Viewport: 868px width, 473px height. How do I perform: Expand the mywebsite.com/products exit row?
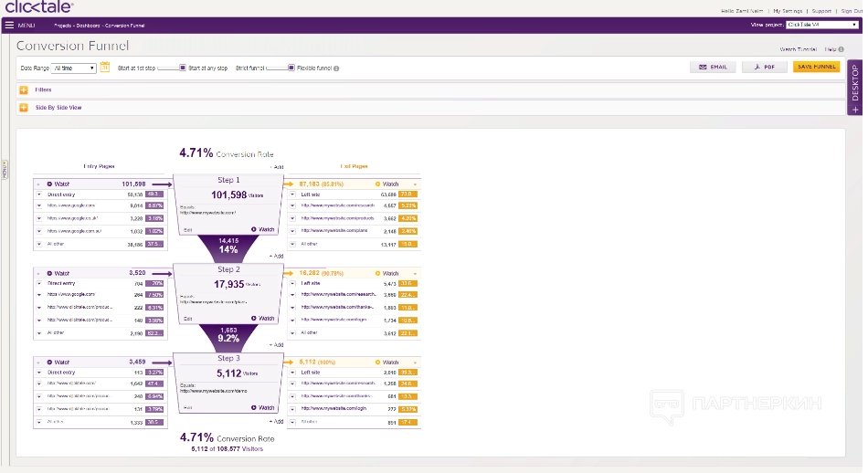pyautogui.click(x=293, y=218)
